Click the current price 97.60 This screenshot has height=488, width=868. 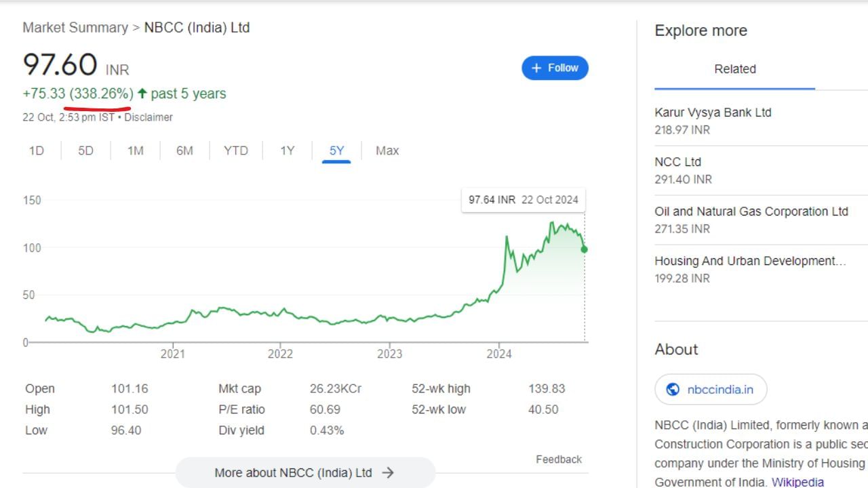coord(60,64)
